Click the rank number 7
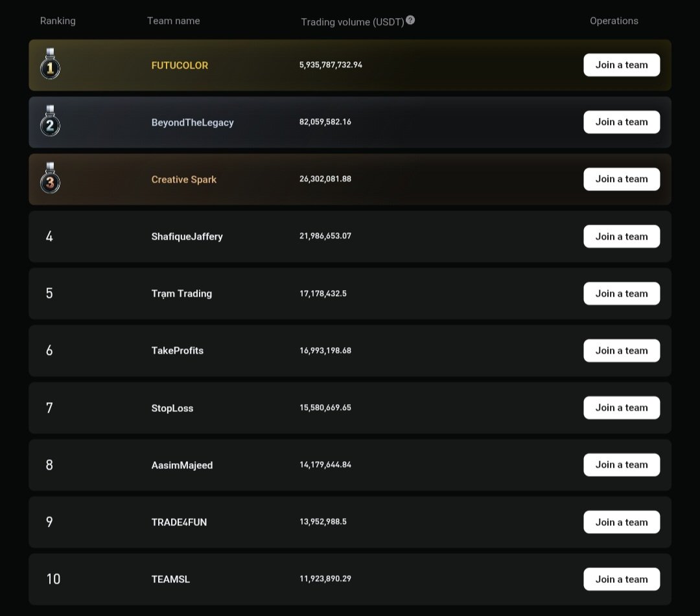Viewport: 700px width, 616px height. click(49, 407)
